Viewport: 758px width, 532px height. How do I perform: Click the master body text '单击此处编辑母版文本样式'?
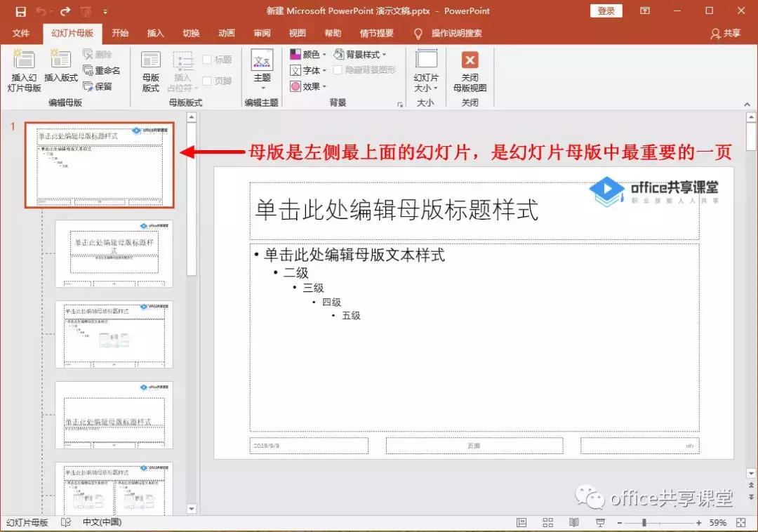(x=354, y=255)
